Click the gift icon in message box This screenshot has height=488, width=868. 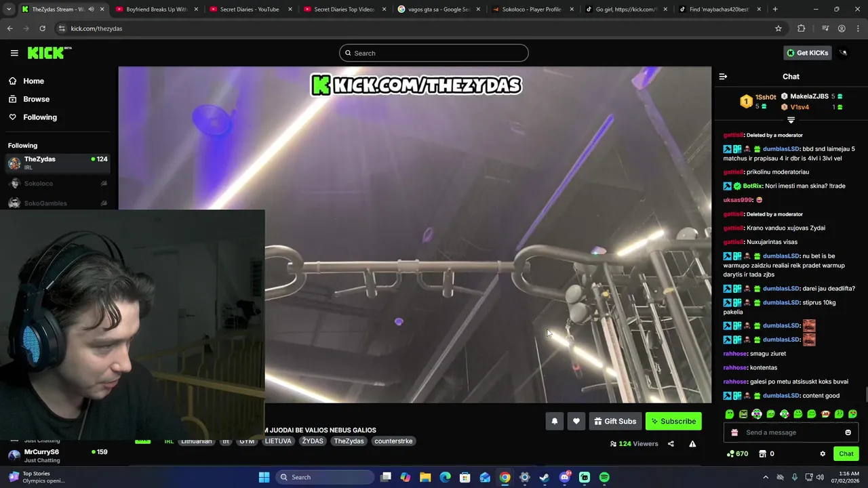tap(734, 432)
